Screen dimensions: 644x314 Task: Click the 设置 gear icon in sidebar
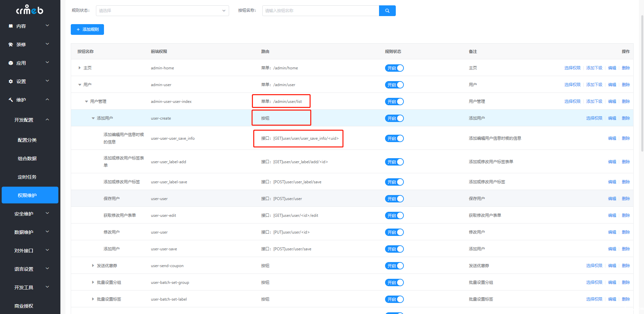[11, 81]
